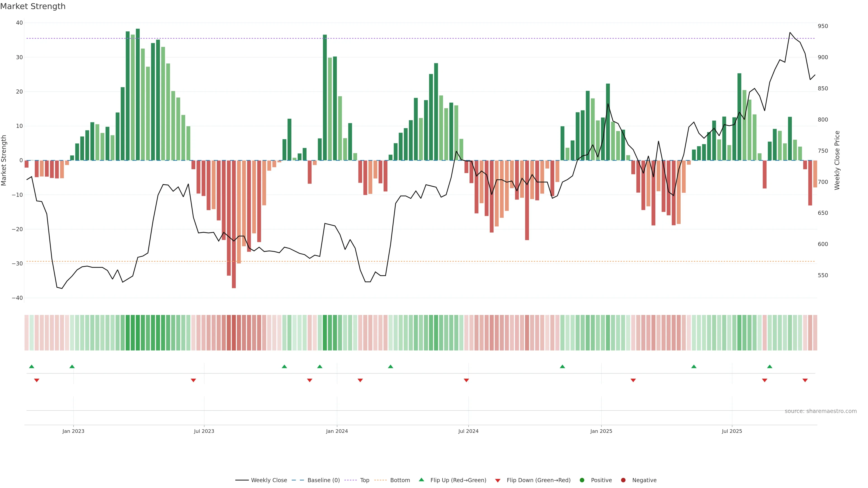The width and height of the screenshot is (868, 488).
Task: Click the green Positive legend dot
Action: 582,480
